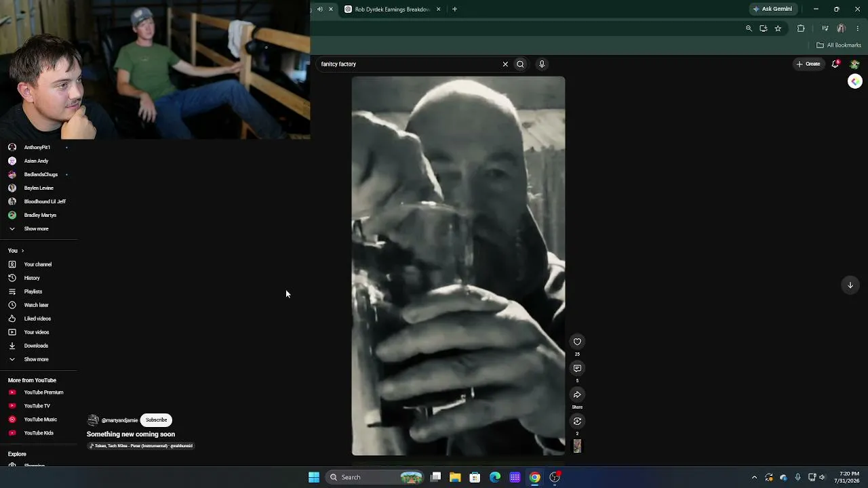Click in the YouTube search field
868x488 pixels.
[x=409, y=64]
